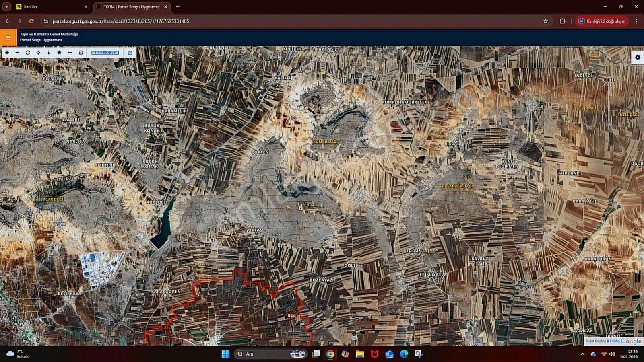Click the GEBE DAĞI map label
644x362 pixels.
[x=586, y=108]
